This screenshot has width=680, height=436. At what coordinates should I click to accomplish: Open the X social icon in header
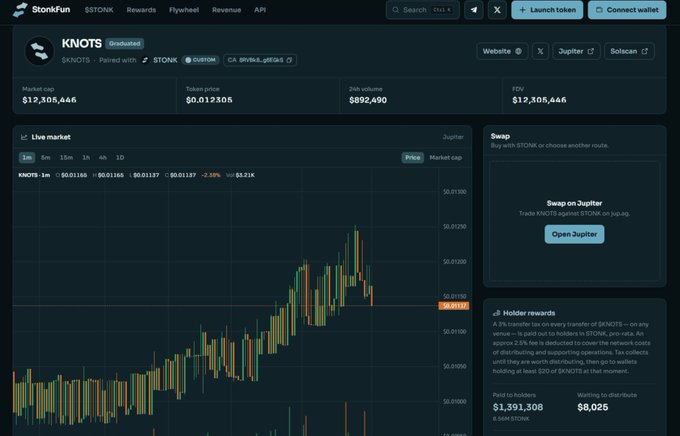tap(497, 10)
